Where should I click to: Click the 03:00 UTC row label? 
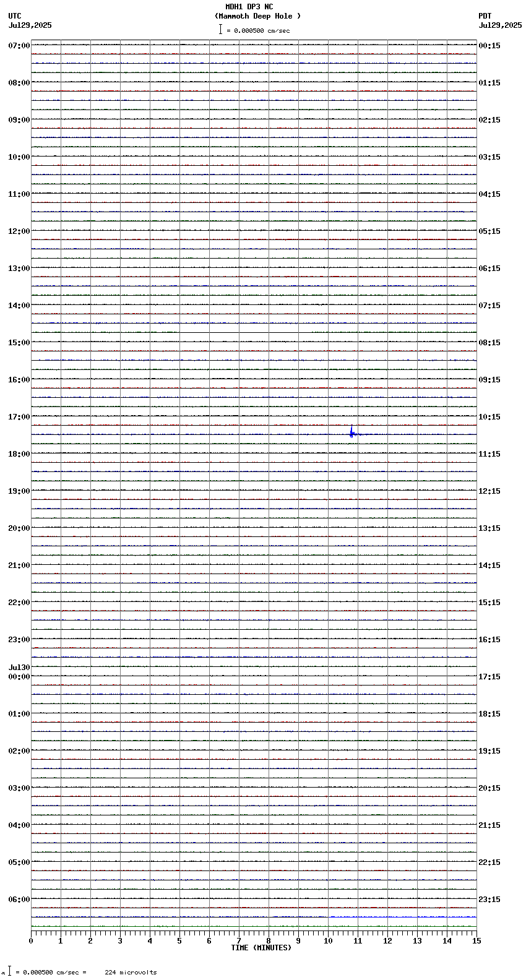point(19,788)
